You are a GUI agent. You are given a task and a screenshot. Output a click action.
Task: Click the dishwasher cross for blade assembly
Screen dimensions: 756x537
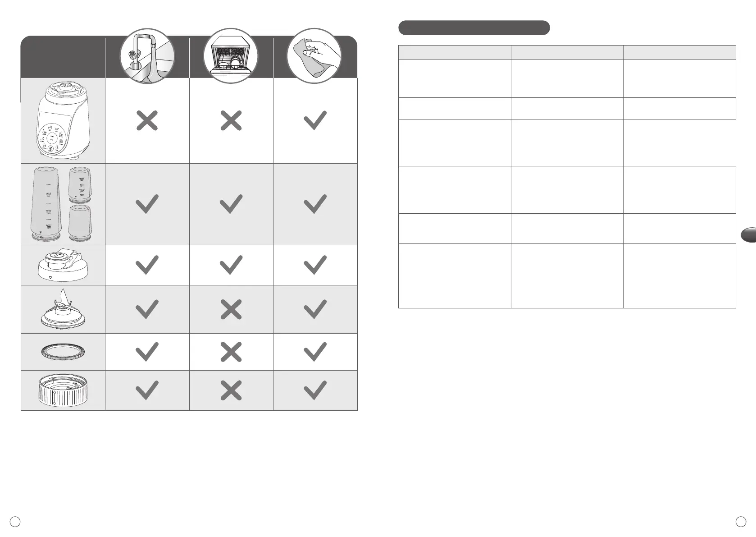pos(231,309)
